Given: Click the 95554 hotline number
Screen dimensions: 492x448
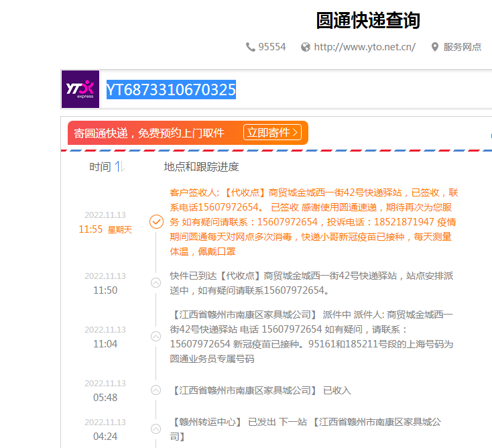Looking at the screenshot, I should tap(272, 47).
